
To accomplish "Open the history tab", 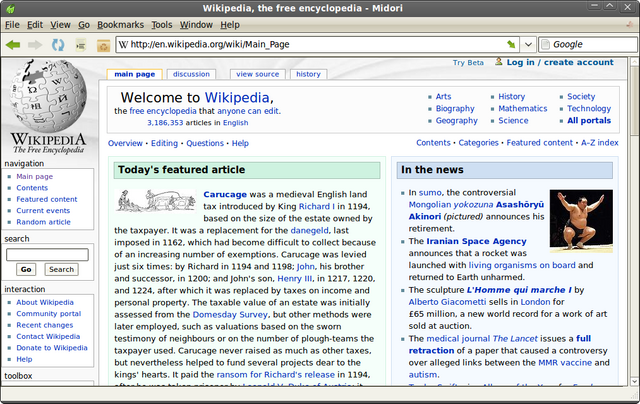I will click(308, 74).
